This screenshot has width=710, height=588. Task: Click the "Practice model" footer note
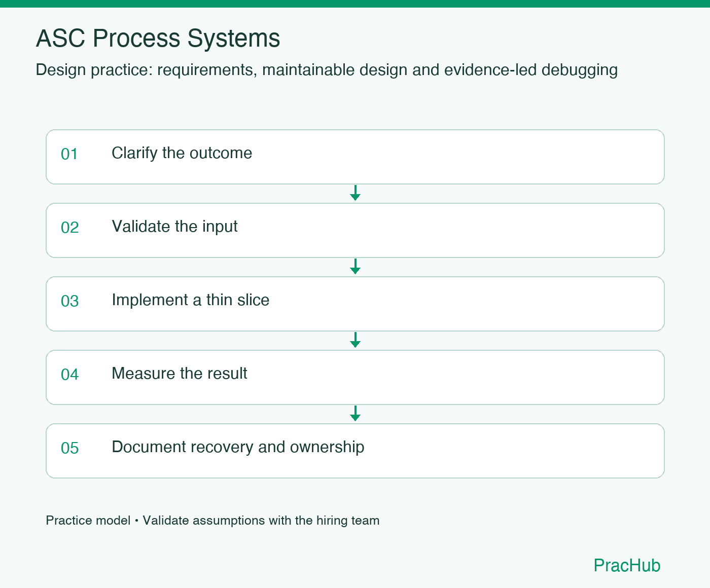[x=212, y=521]
